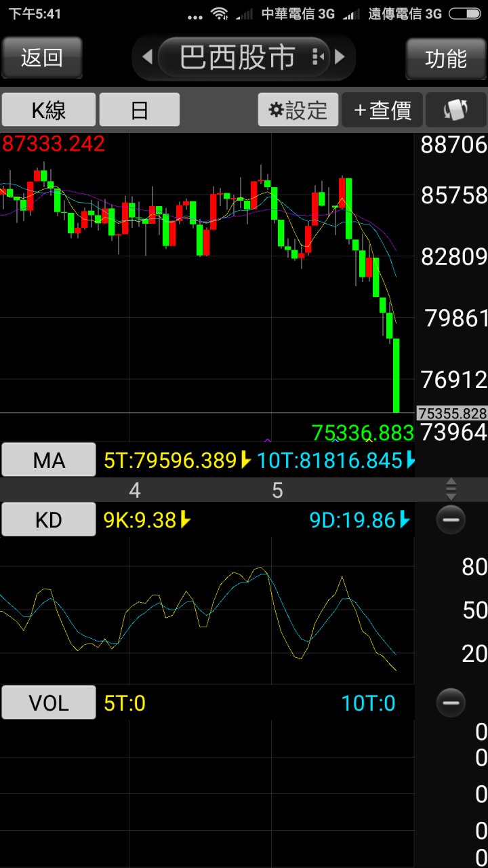
Task: Tap the current price 75355.828 tag
Action: pos(452,413)
